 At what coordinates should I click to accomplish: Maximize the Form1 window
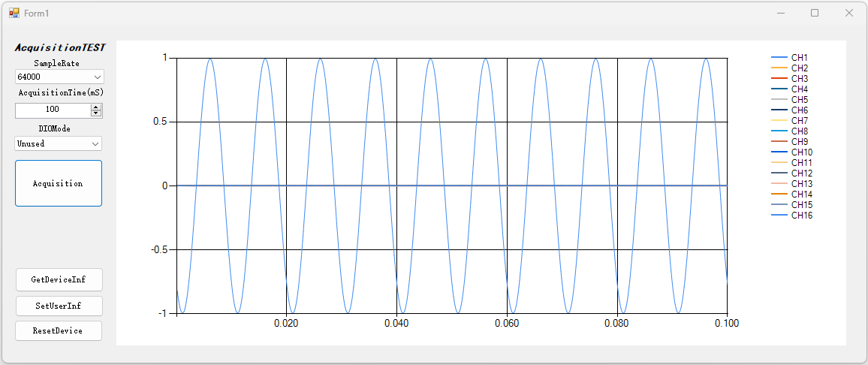pyautogui.click(x=814, y=13)
